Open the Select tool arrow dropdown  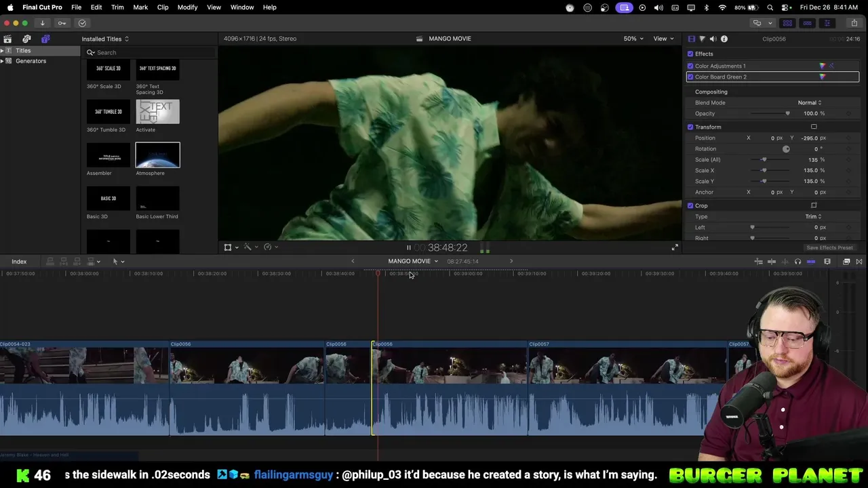(x=118, y=262)
